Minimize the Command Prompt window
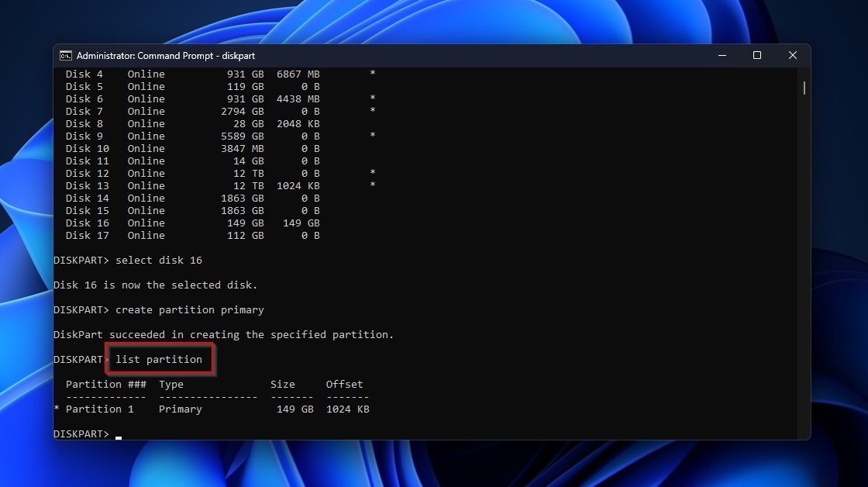 (722, 56)
